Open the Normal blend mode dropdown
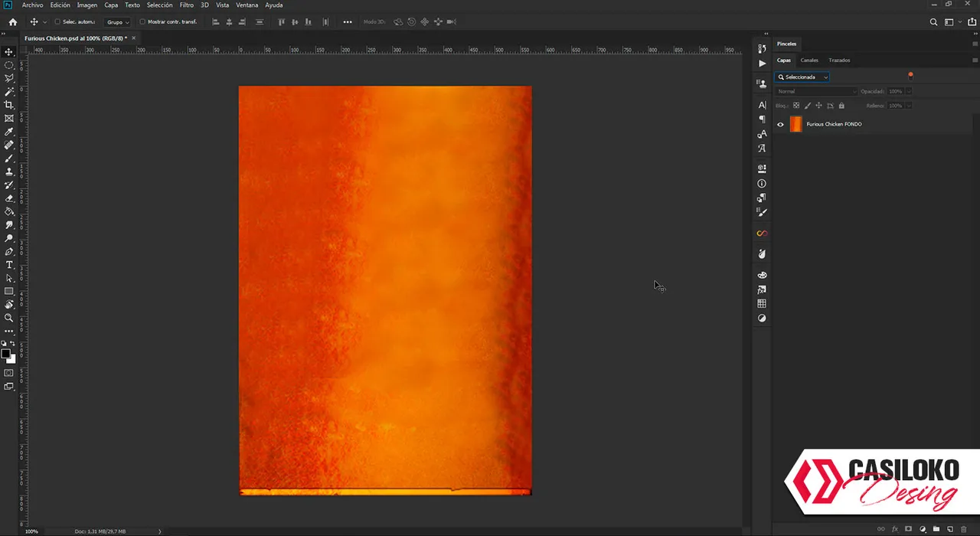Screen dimensions: 980x536 click(x=815, y=92)
